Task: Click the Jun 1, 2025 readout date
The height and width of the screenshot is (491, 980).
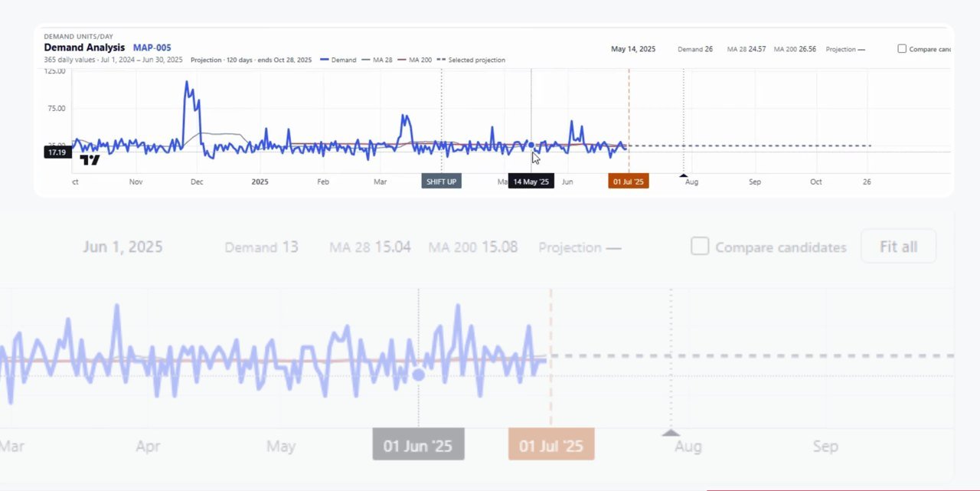Action: coord(122,247)
